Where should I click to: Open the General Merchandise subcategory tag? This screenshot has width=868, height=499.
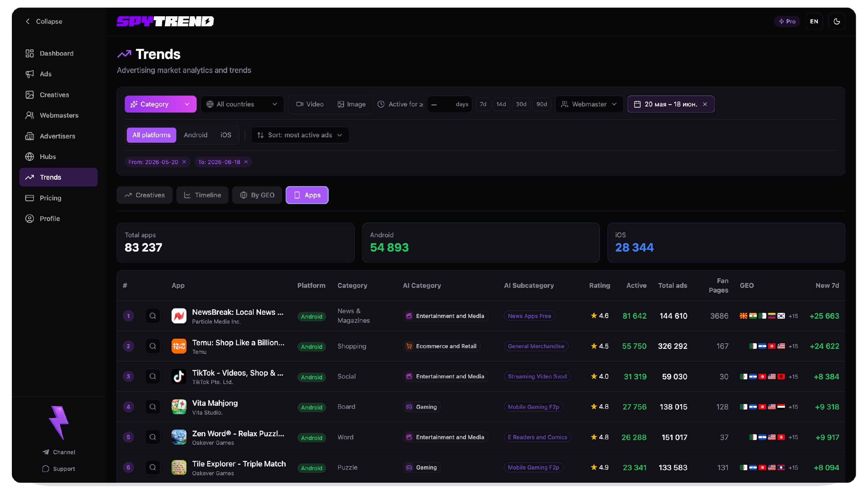click(536, 346)
